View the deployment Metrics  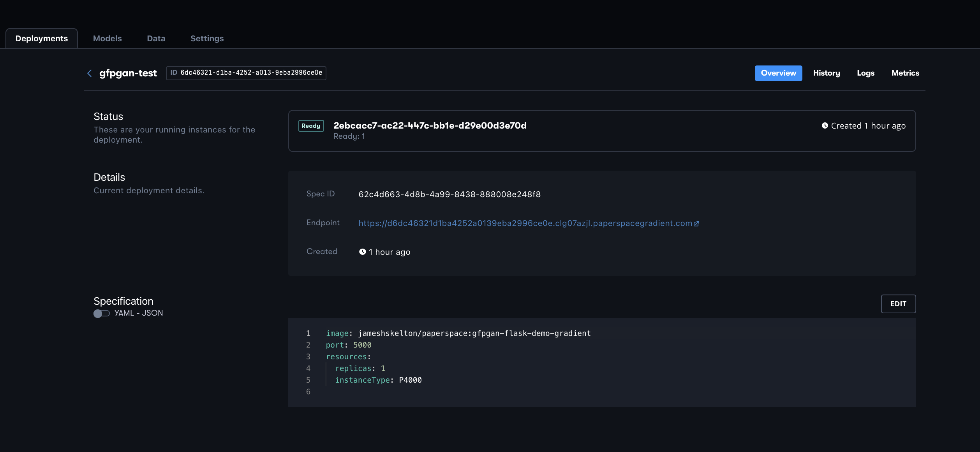point(905,73)
